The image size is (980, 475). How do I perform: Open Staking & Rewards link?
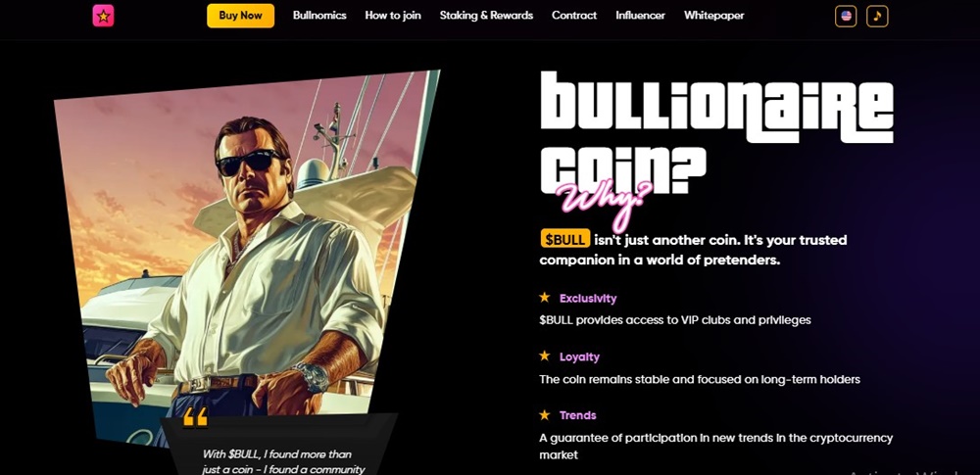coord(486,16)
